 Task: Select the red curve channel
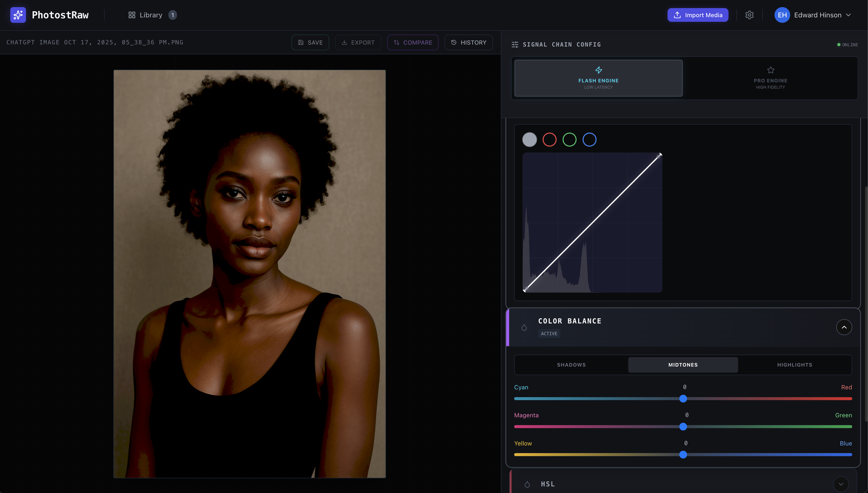click(x=549, y=139)
